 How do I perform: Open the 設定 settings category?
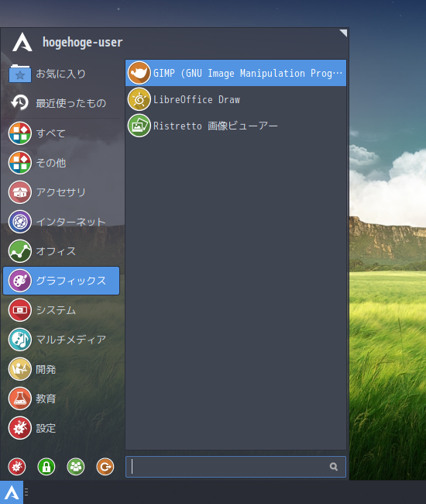(x=61, y=428)
